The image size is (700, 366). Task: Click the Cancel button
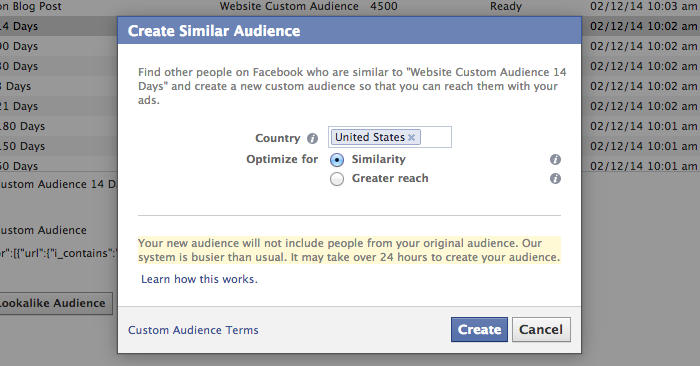541,329
